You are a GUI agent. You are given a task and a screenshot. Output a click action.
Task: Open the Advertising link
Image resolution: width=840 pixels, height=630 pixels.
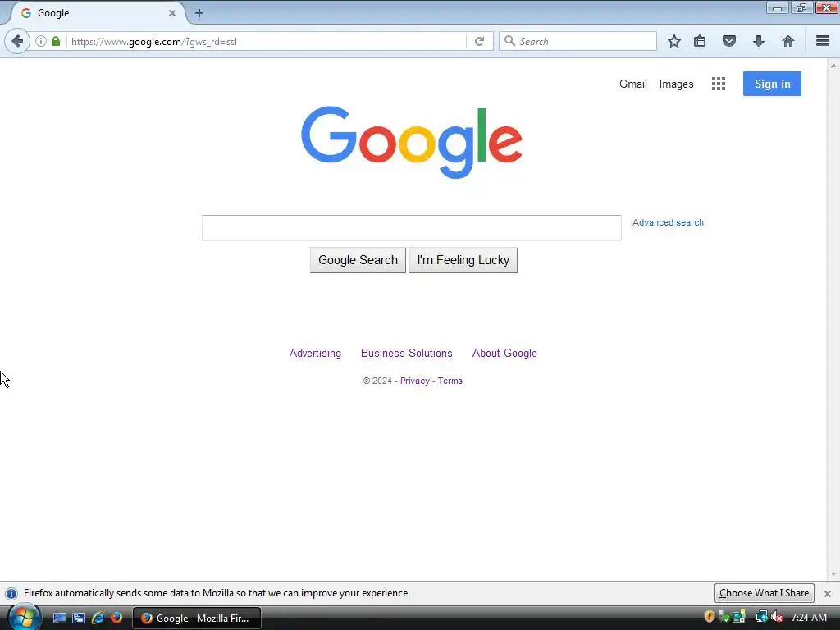315,353
